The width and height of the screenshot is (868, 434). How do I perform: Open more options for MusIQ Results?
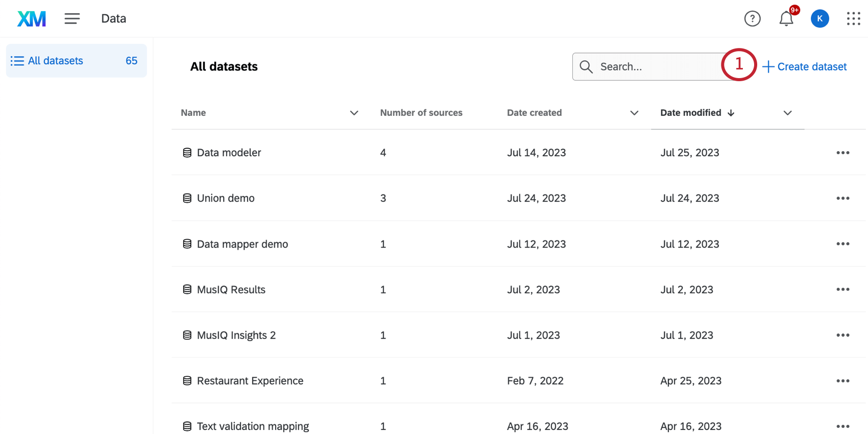click(842, 290)
